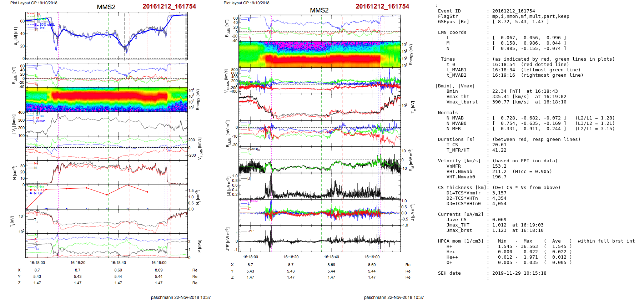Click the left 'Plot Layout GP 19/10/2018' header
Screen dimensions: 644x300
tap(34, 3)
